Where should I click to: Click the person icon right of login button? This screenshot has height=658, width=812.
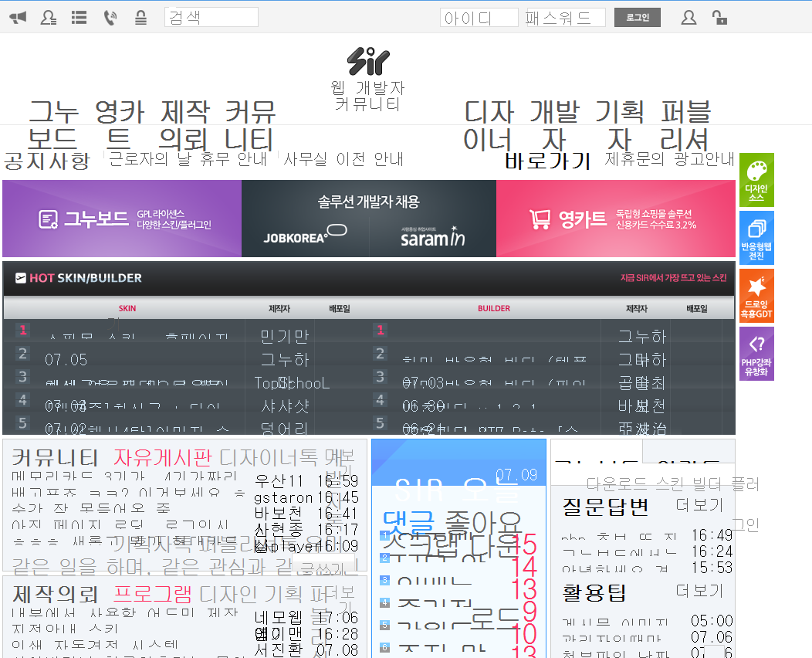pyautogui.click(x=689, y=18)
